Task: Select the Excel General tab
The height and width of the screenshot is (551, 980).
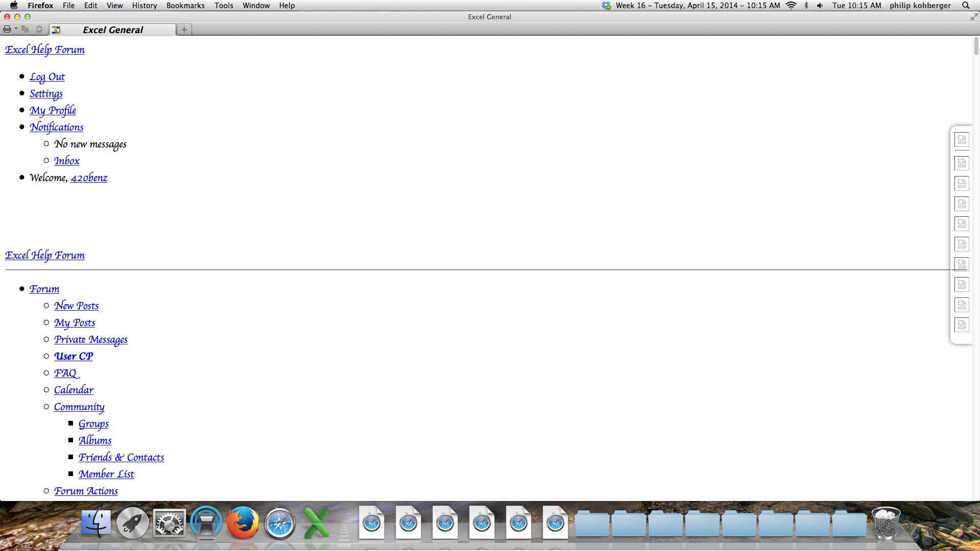Action: coord(113,30)
